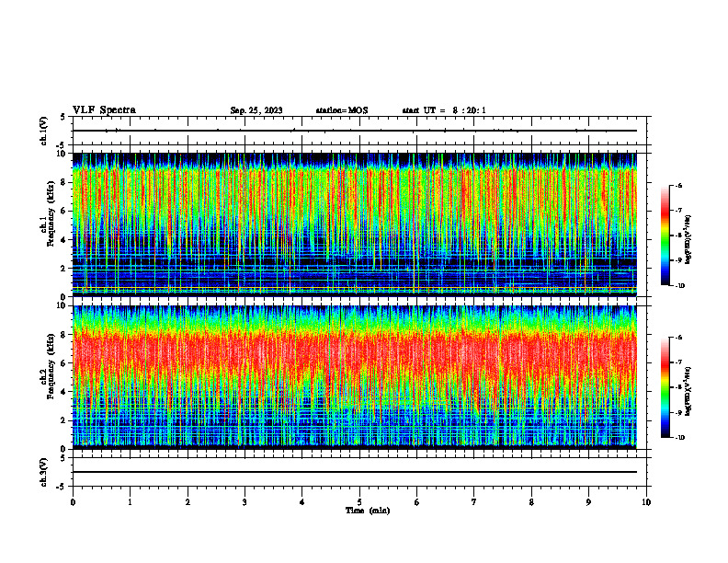
Task: Click the '5' tick on the ch.1(V) axis
Action: click(x=63, y=117)
